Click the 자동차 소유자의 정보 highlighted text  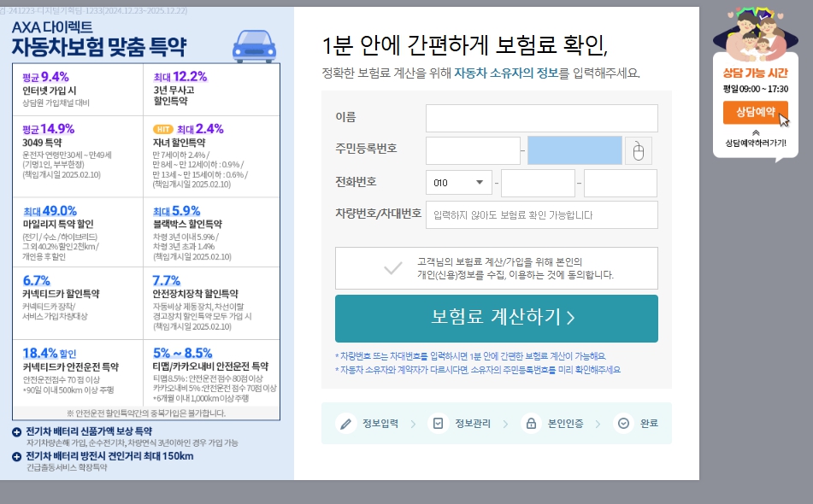506,73
